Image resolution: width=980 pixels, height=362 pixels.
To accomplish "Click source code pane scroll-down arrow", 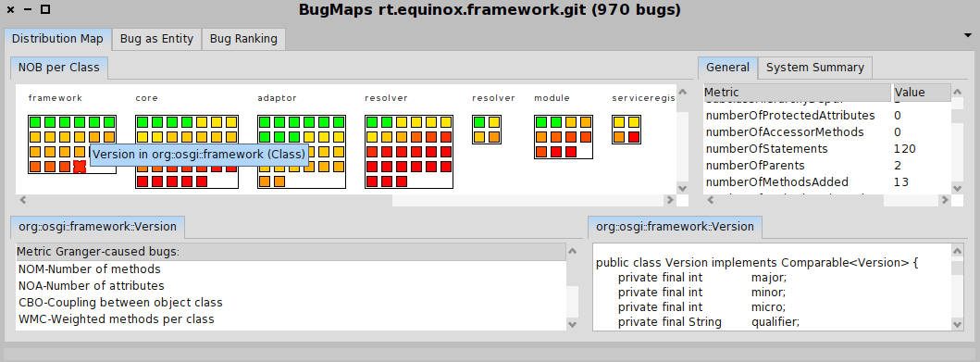I will pos(957,324).
